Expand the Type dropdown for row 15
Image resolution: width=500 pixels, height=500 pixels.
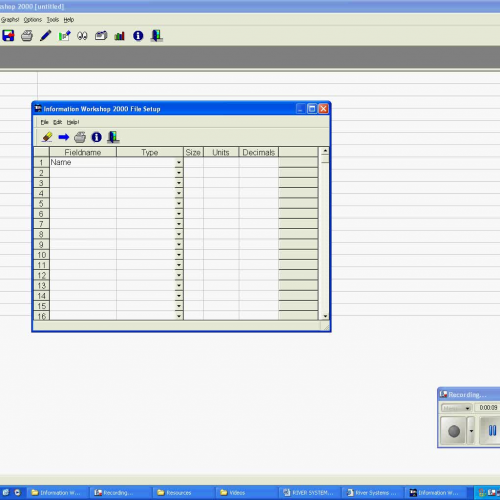click(x=179, y=306)
